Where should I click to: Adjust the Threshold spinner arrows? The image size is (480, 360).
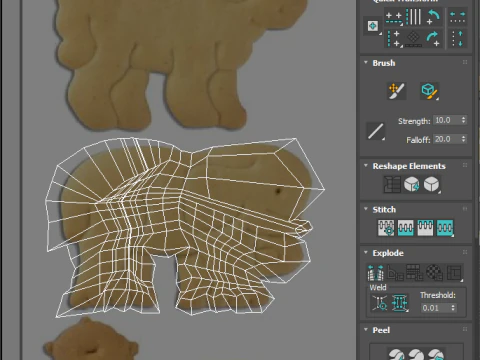(x=453, y=308)
